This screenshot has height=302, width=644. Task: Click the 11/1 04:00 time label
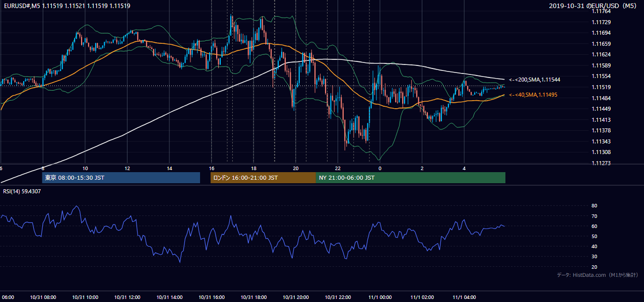464,297
